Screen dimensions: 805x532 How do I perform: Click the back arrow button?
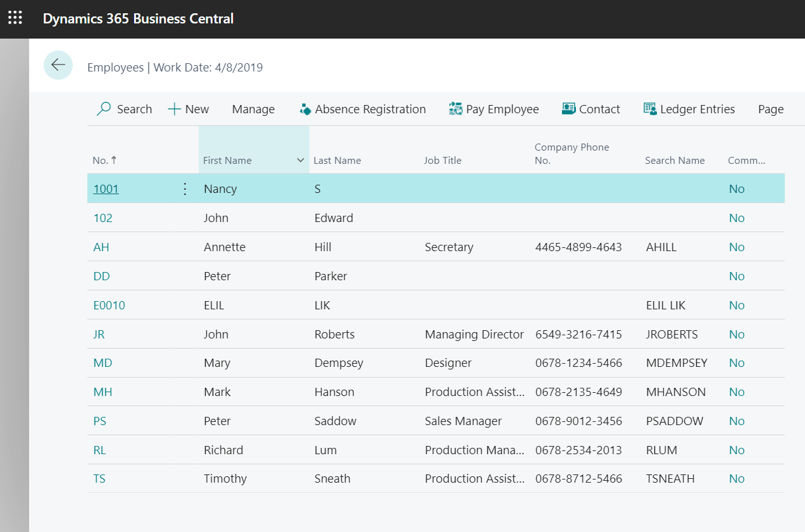coord(58,65)
